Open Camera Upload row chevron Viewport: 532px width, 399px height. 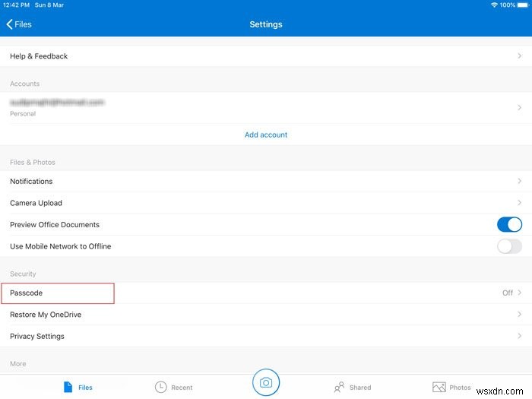(519, 203)
